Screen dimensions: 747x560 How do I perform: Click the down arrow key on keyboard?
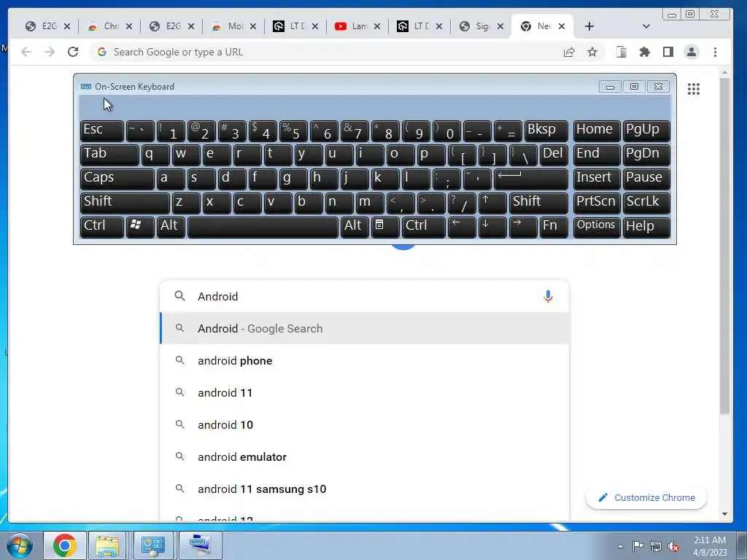pyautogui.click(x=492, y=227)
